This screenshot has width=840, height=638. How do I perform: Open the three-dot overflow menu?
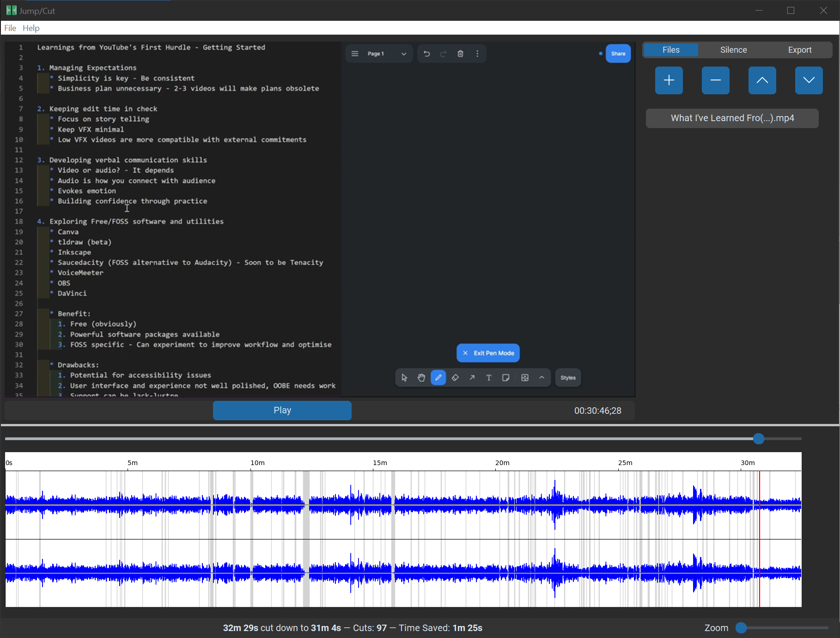point(477,53)
